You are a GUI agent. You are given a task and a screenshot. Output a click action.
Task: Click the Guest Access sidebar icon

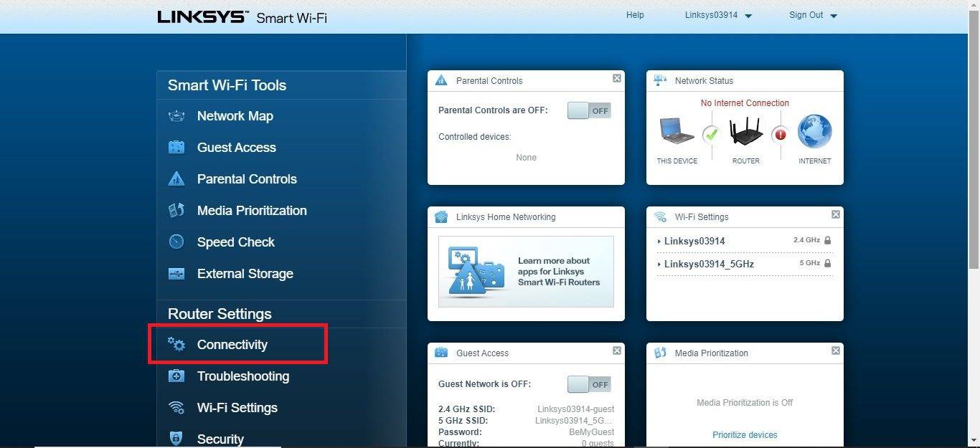[176, 148]
